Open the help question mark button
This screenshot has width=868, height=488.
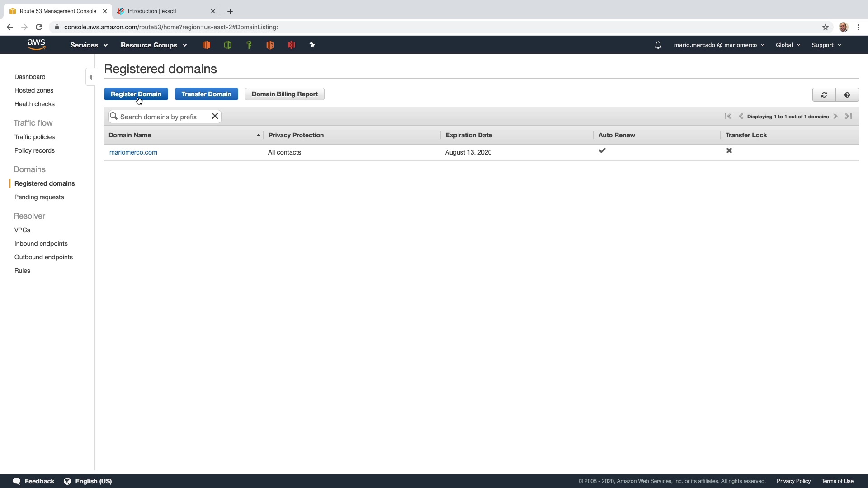coord(847,95)
